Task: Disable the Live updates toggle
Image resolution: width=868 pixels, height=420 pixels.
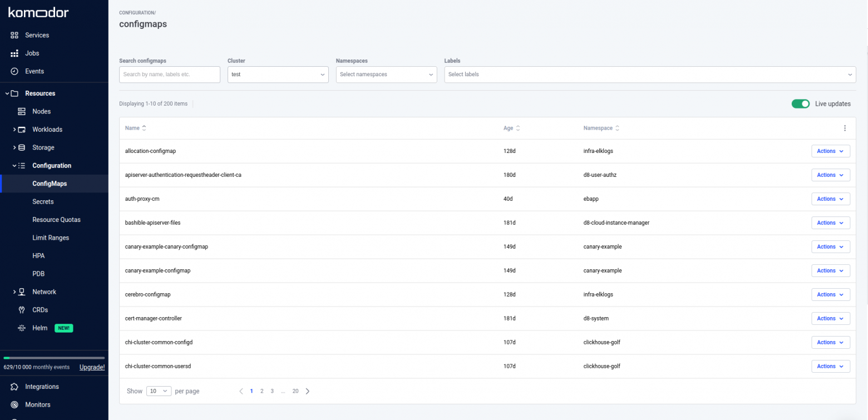Action: click(x=800, y=104)
